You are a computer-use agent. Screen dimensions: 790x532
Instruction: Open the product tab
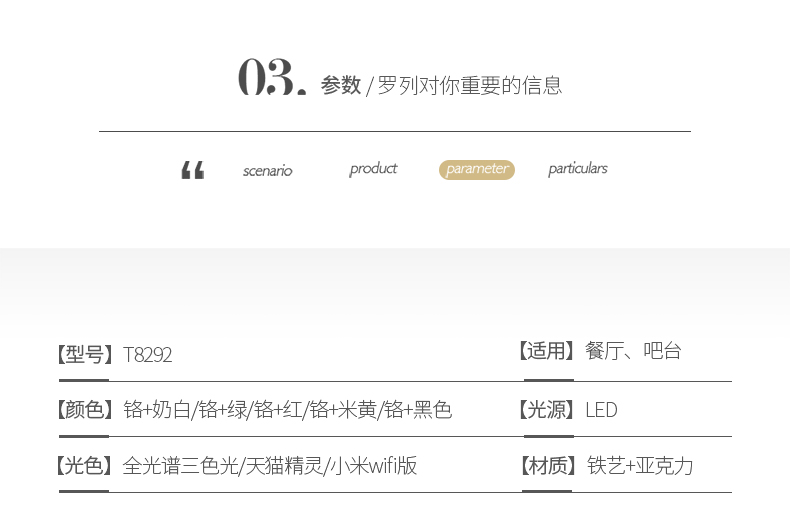tap(373, 168)
